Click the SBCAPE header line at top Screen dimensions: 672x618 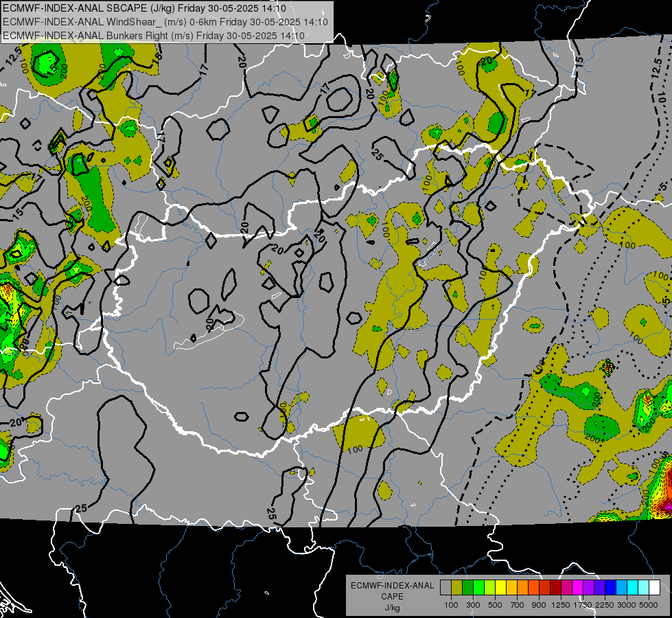coord(145,8)
